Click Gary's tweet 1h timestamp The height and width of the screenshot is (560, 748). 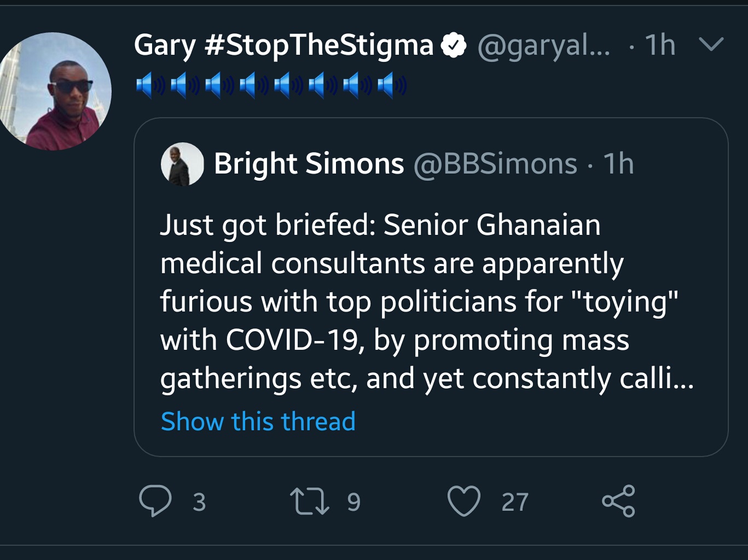(x=660, y=45)
